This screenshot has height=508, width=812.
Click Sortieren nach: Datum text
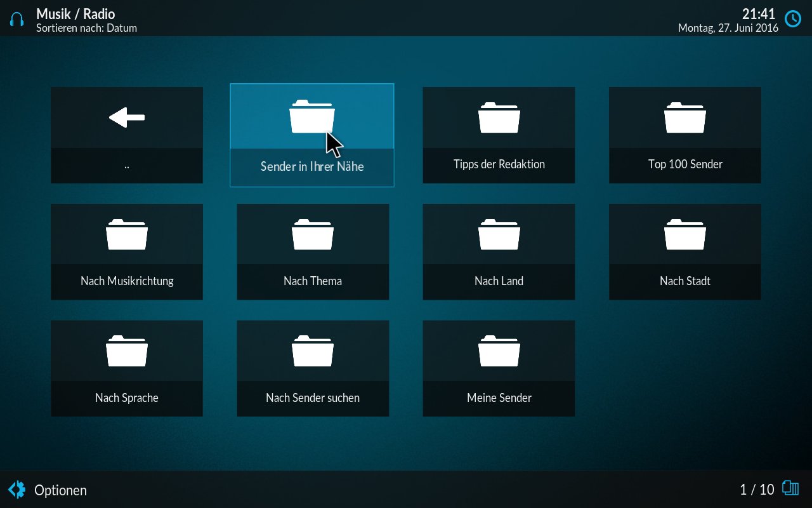click(x=86, y=28)
